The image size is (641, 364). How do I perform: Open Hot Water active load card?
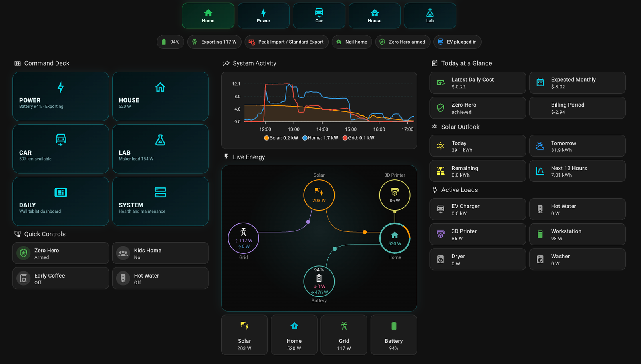[x=577, y=209]
